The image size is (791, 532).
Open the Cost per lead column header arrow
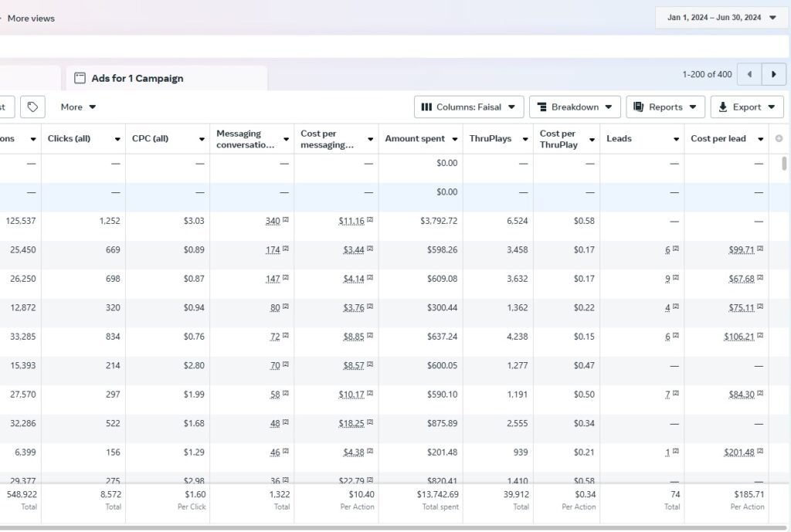(x=761, y=139)
